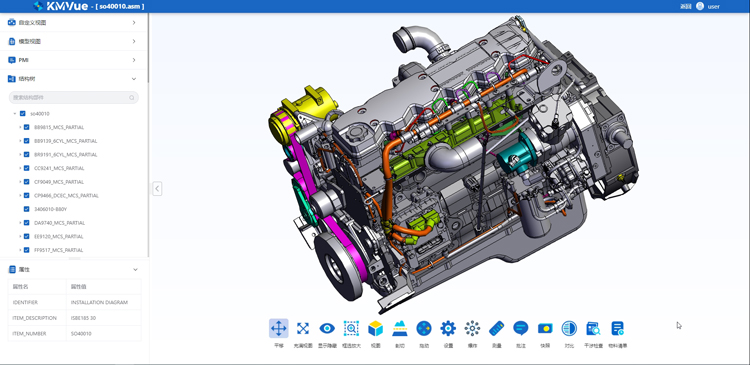This screenshot has height=365, width=750.
Task: Activate the box-zoom magnifier tool
Action: click(351, 328)
